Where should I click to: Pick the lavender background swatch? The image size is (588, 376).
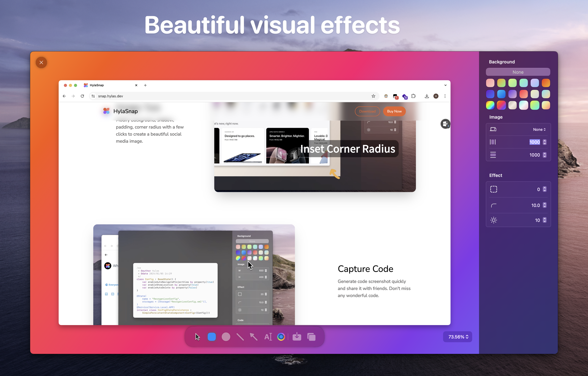point(535,83)
